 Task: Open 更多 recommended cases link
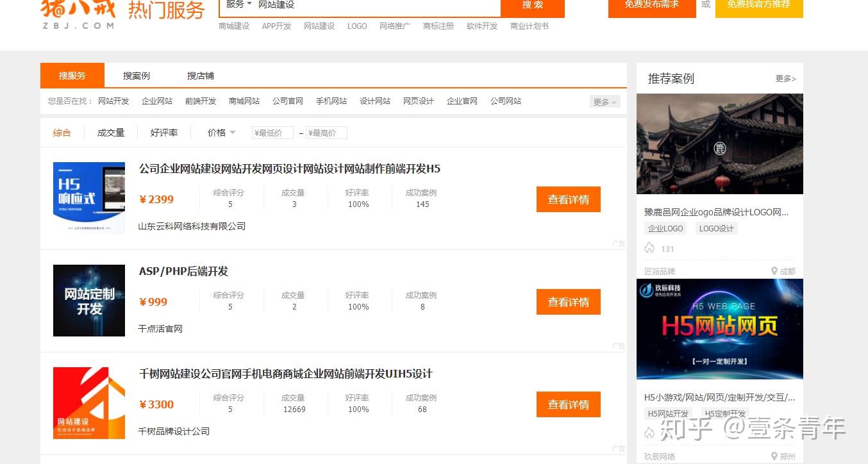(x=785, y=79)
